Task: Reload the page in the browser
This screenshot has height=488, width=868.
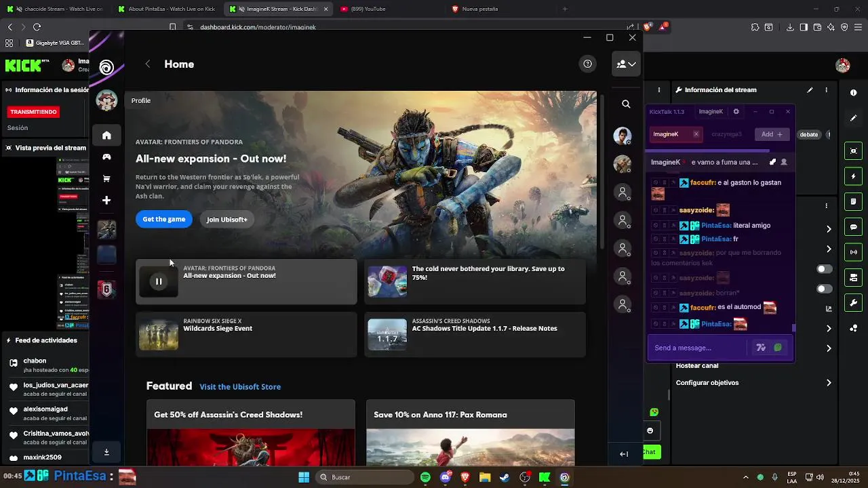Action: 37,27
